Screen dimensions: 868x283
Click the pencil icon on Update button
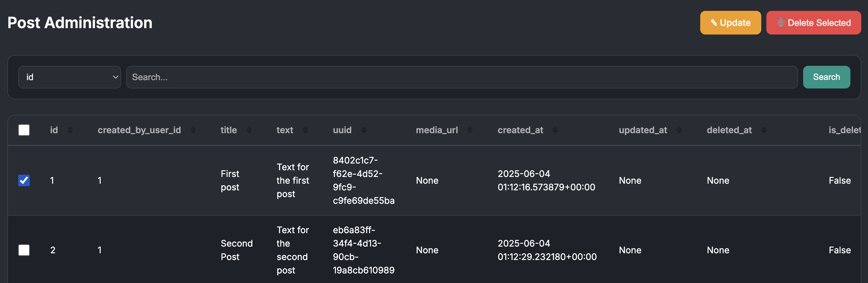click(714, 23)
